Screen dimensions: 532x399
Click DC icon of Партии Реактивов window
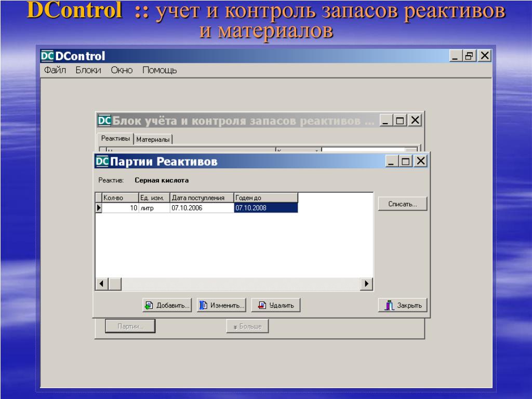[x=102, y=161]
